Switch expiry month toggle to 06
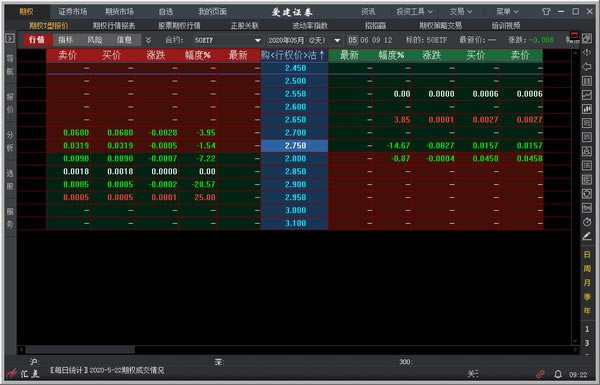 (x=364, y=40)
